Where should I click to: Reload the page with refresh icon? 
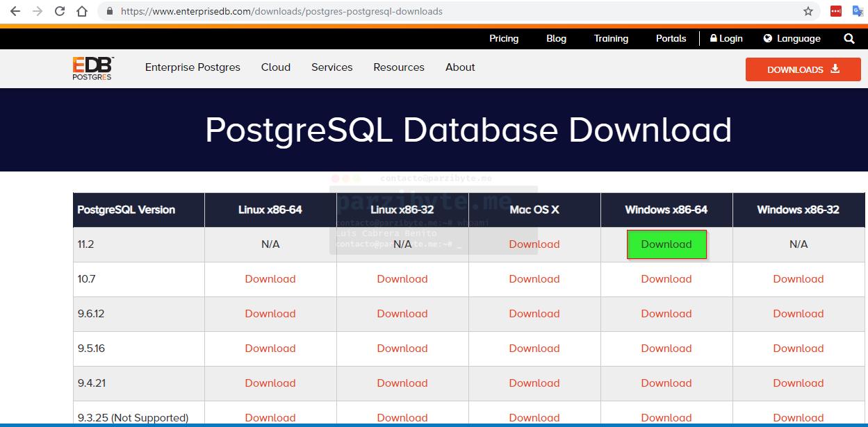point(60,11)
